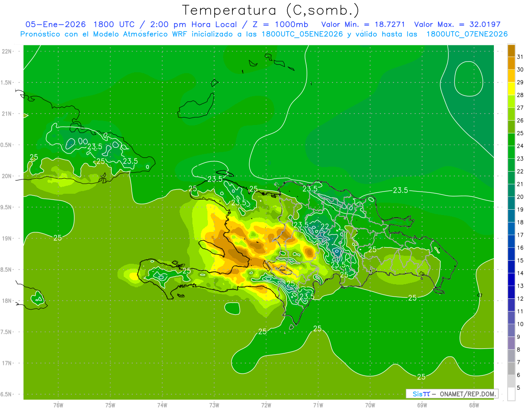Click init time '1800UTC_05ENE2026' in subtitle
The image size is (532, 411).
(x=302, y=34)
